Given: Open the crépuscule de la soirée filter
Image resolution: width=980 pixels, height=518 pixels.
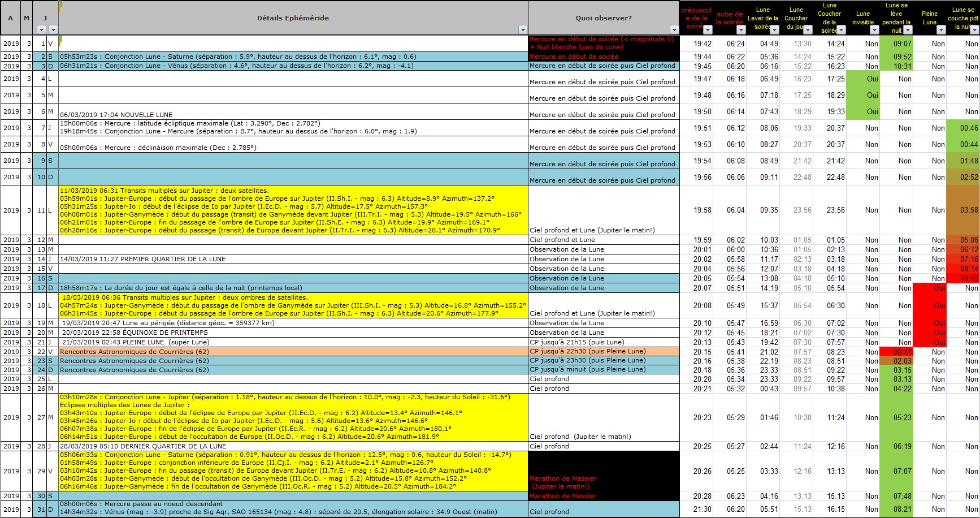Looking at the screenshot, I should pyautogui.click(x=708, y=29).
